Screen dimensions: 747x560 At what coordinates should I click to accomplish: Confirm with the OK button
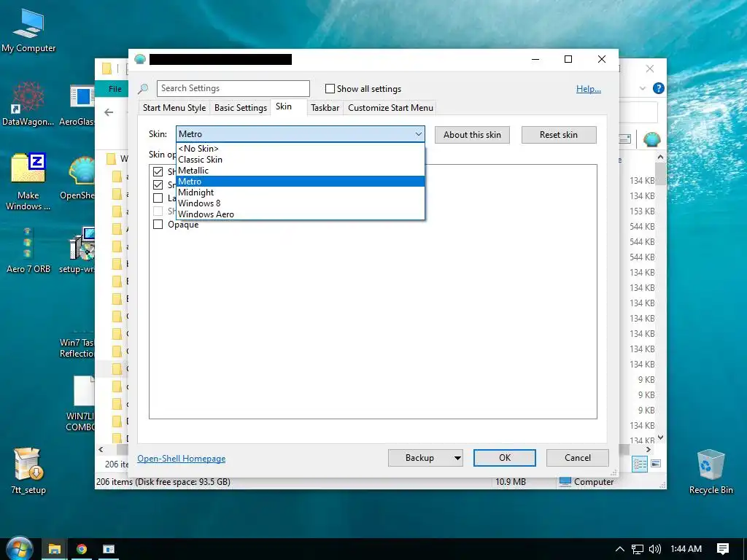(505, 458)
